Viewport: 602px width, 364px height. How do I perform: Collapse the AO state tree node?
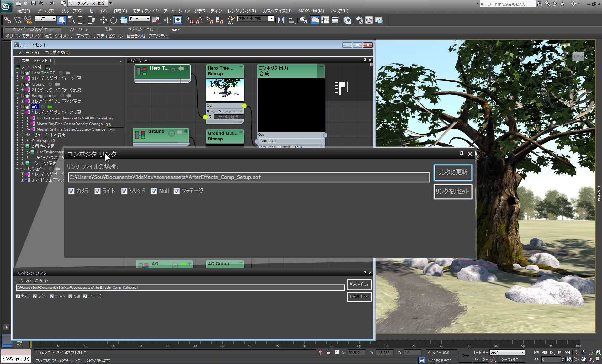click(18, 107)
